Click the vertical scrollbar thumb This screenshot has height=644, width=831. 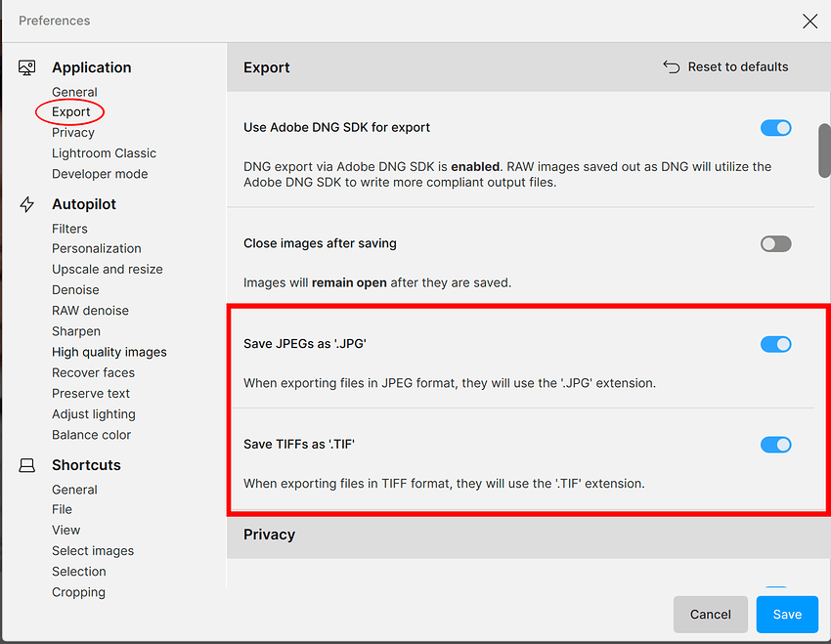pos(824,150)
